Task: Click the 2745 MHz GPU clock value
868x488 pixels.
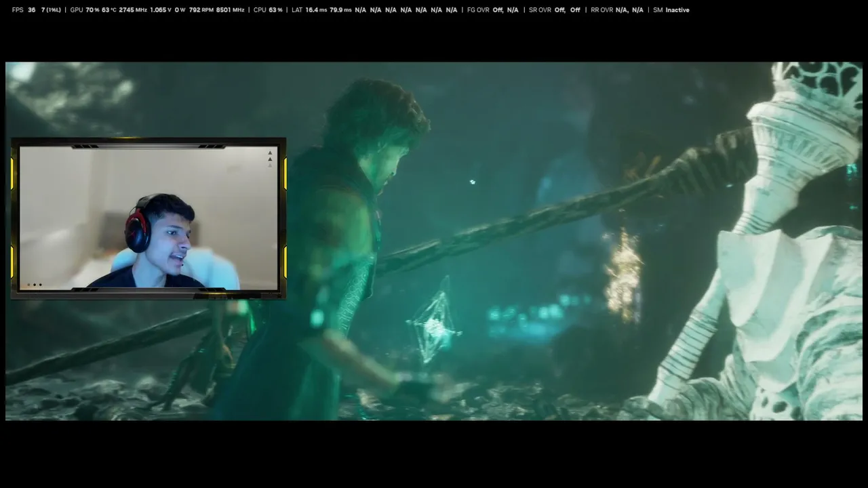Action: tap(133, 10)
